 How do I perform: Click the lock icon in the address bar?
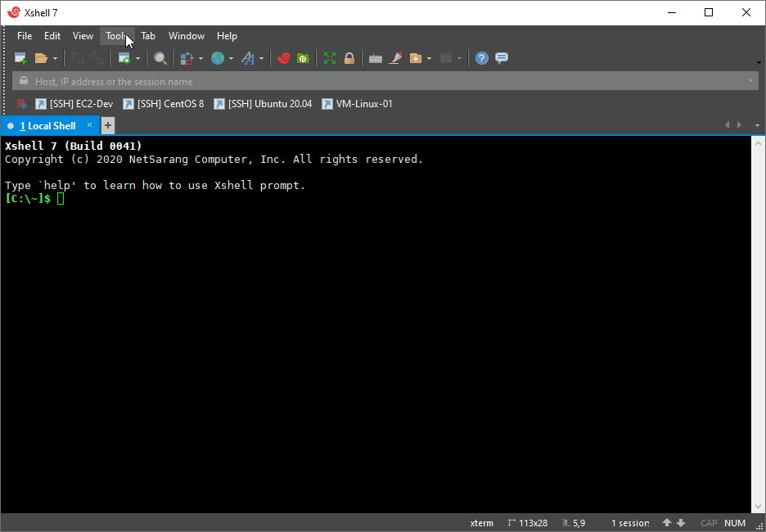point(23,80)
